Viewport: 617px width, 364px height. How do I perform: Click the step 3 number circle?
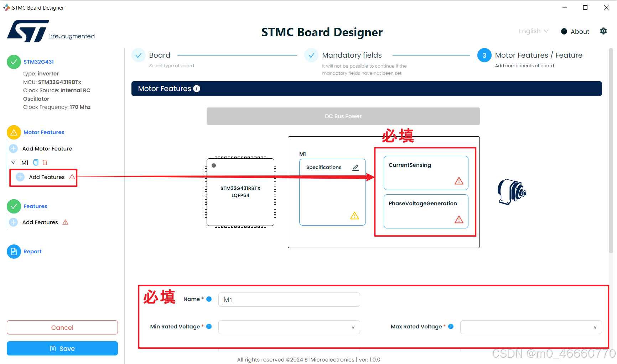tap(484, 56)
